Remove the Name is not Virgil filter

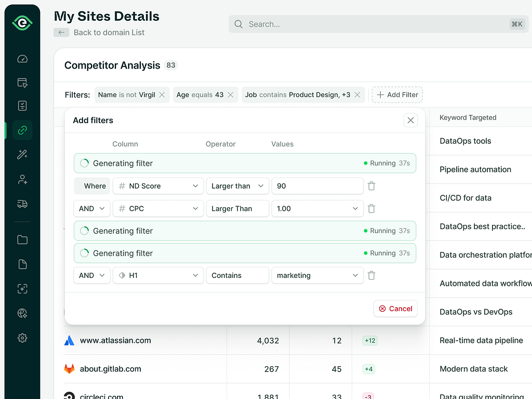162,95
